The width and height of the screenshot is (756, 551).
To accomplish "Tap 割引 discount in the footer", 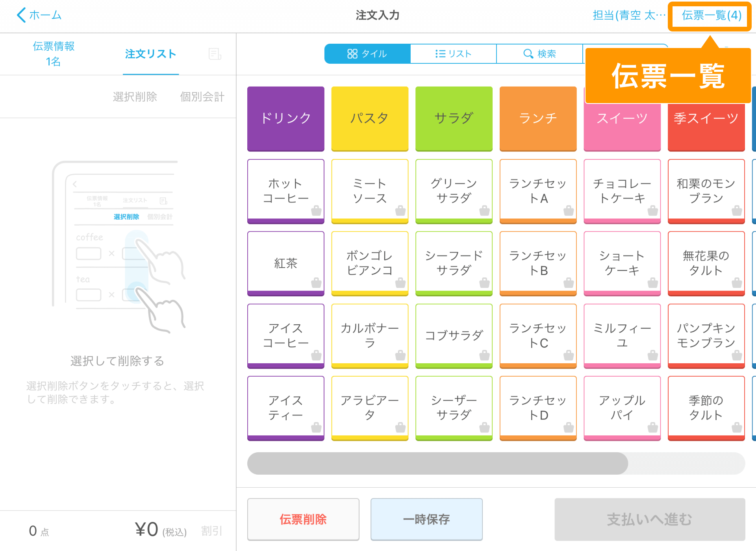I will tap(211, 531).
